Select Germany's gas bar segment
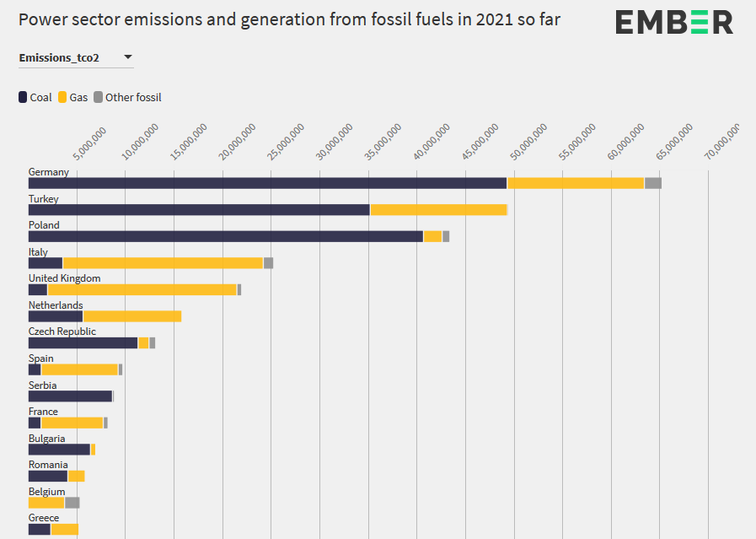 click(x=576, y=183)
